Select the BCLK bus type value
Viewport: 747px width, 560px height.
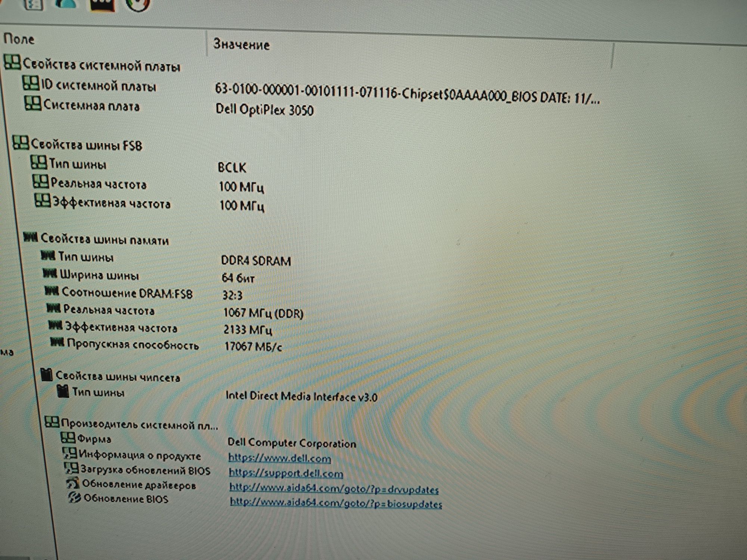click(232, 167)
